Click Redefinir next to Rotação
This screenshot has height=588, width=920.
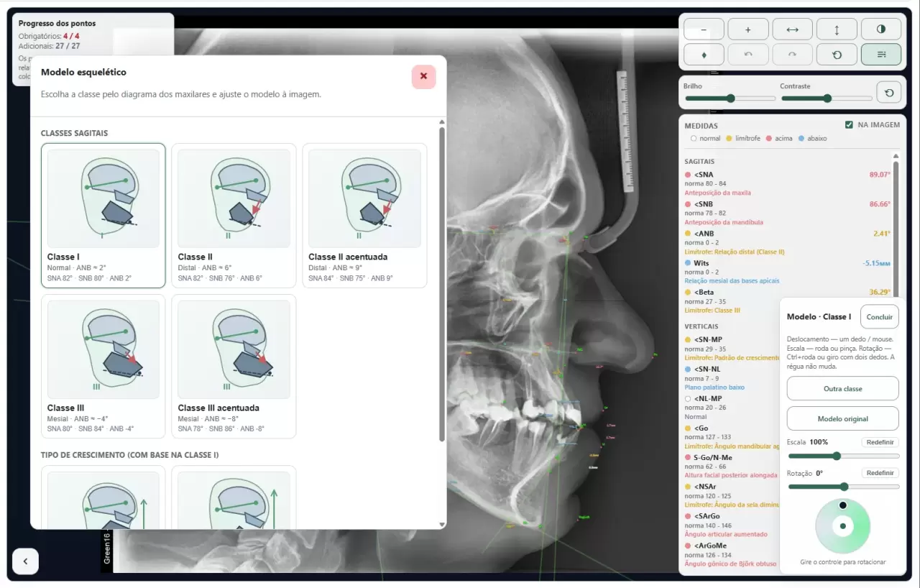coord(880,473)
